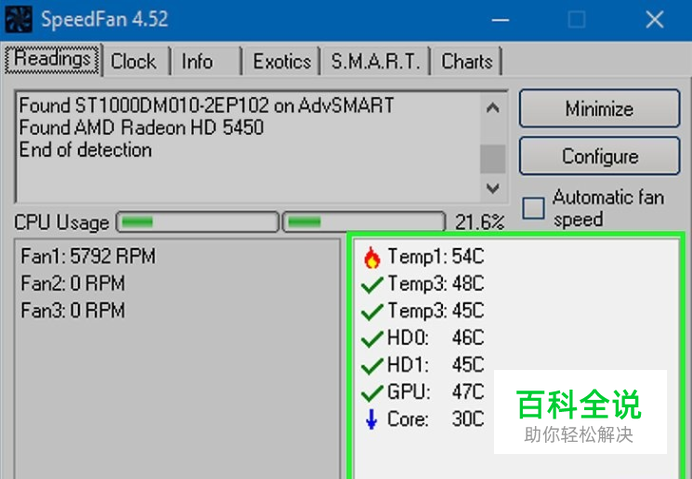Click the second CPU usage bar
The image size is (692, 479).
coord(364,222)
